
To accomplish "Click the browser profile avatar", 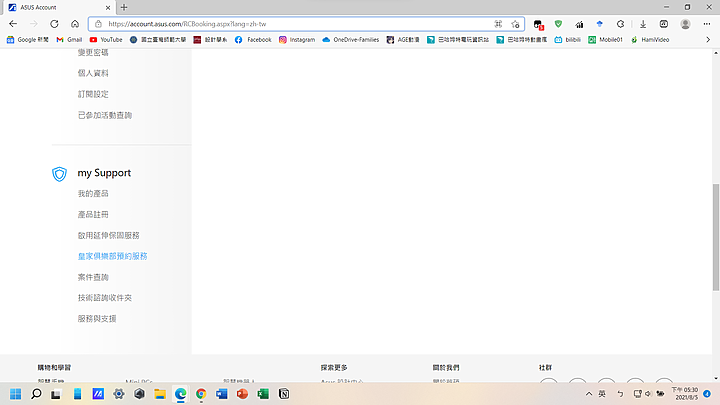I will 685,24.
